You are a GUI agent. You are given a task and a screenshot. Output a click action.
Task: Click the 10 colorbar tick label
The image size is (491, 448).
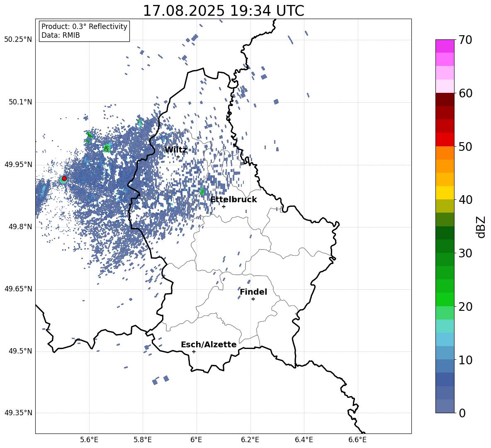click(x=465, y=360)
